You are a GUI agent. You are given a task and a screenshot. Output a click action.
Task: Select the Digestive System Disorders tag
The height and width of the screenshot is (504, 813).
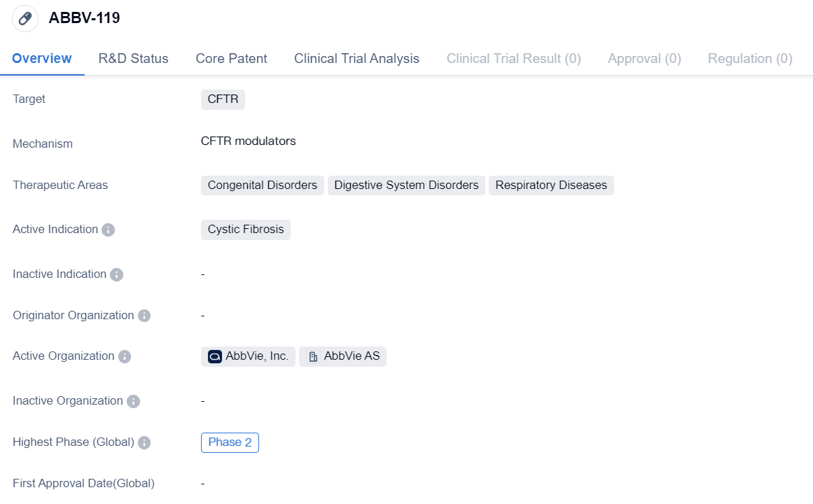[x=406, y=185]
